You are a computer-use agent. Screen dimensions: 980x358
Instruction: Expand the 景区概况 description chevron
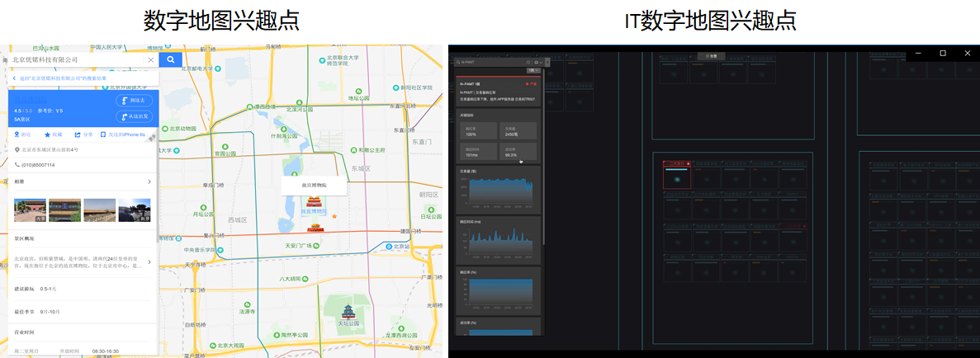[x=149, y=261]
